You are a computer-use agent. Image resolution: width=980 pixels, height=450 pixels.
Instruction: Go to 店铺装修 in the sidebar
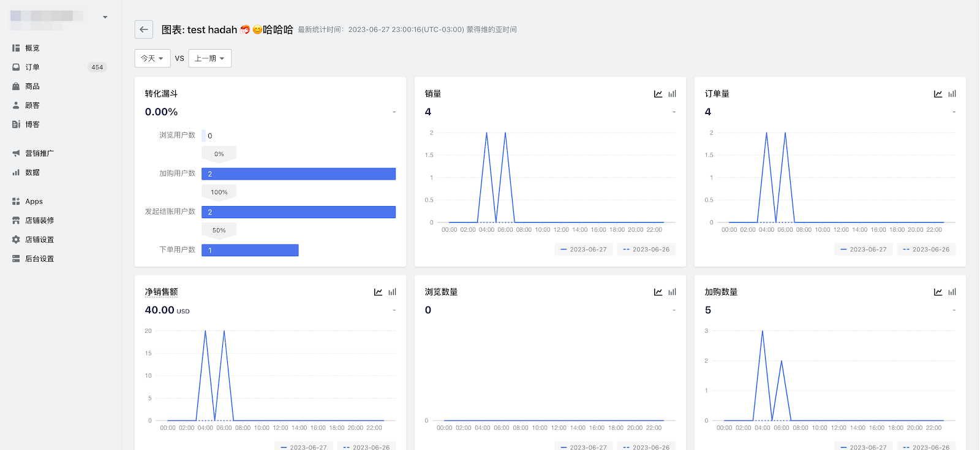[x=40, y=220]
